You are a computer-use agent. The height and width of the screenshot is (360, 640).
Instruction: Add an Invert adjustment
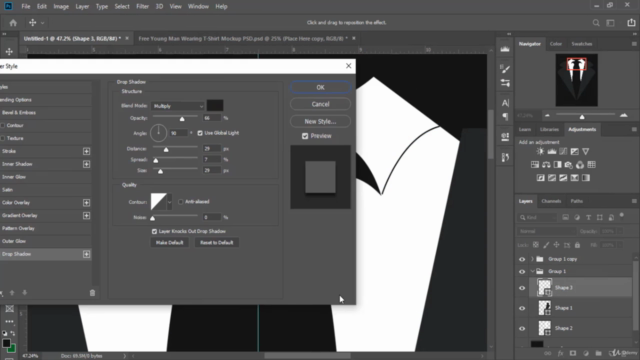tap(540, 178)
